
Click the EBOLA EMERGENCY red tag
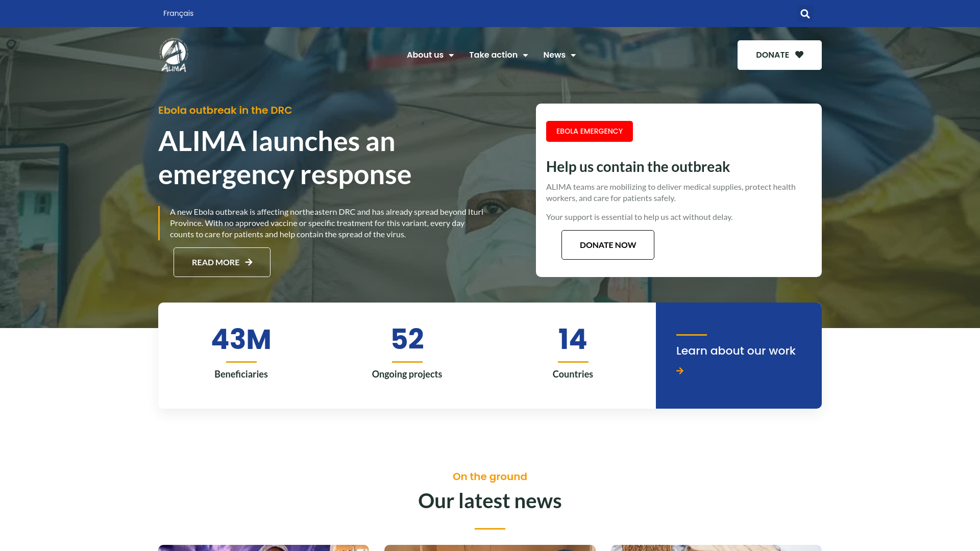(590, 131)
